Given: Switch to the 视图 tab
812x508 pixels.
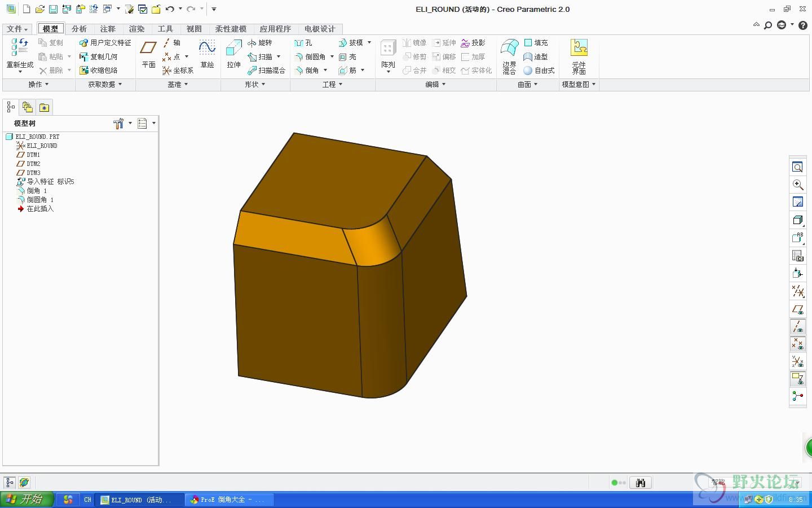Looking at the screenshot, I should pos(194,29).
